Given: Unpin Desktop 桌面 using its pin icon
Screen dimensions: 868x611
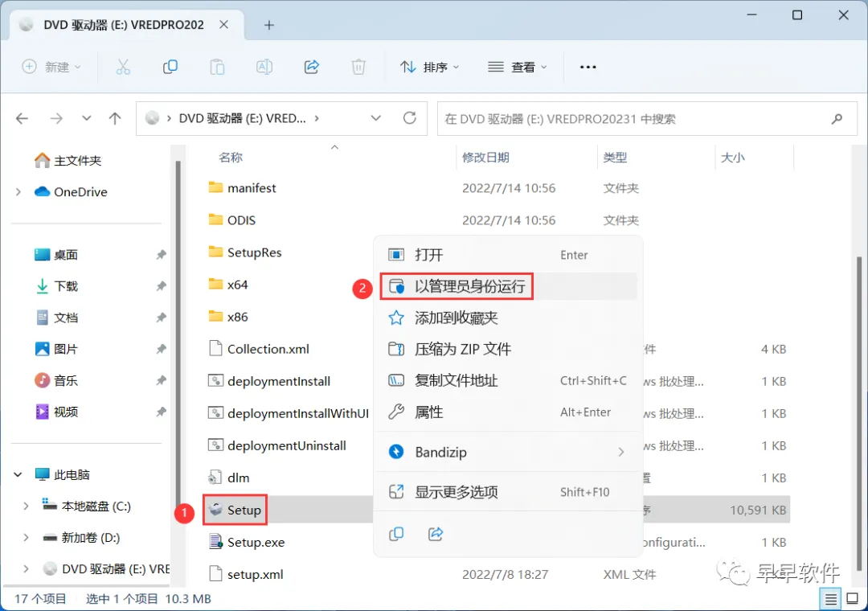Looking at the screenshot, I should click(x=161, y=255).
